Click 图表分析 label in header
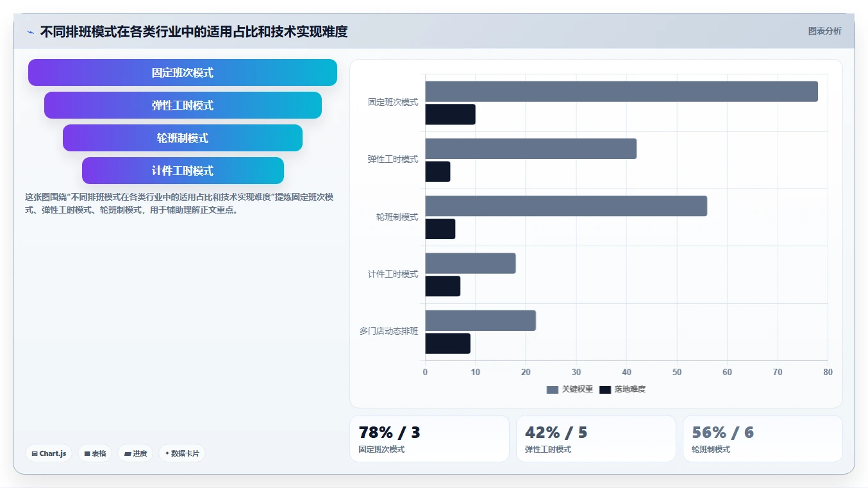Viewport: 868px width, 488px height. [x=824, y=31]
